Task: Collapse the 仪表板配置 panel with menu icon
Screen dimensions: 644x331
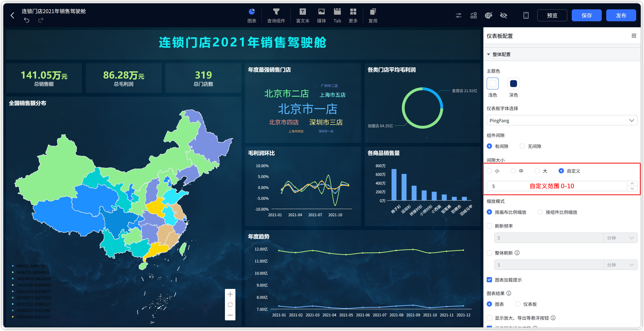Action: 634,36
